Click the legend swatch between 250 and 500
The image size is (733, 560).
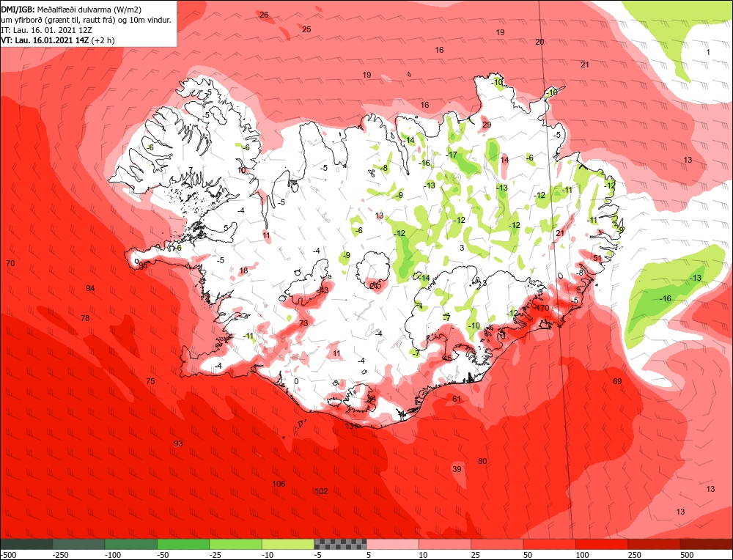(655, 544)
